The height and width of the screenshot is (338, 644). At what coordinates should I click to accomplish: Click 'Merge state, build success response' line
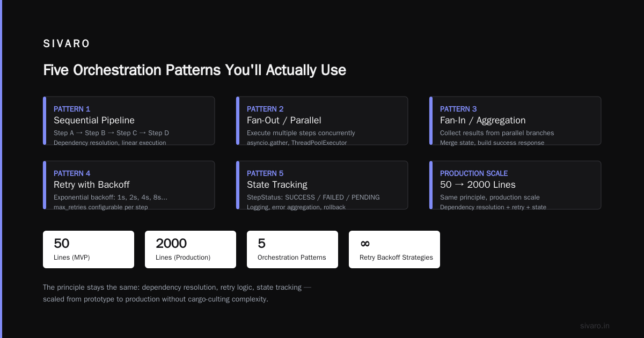tap(492, 143)
